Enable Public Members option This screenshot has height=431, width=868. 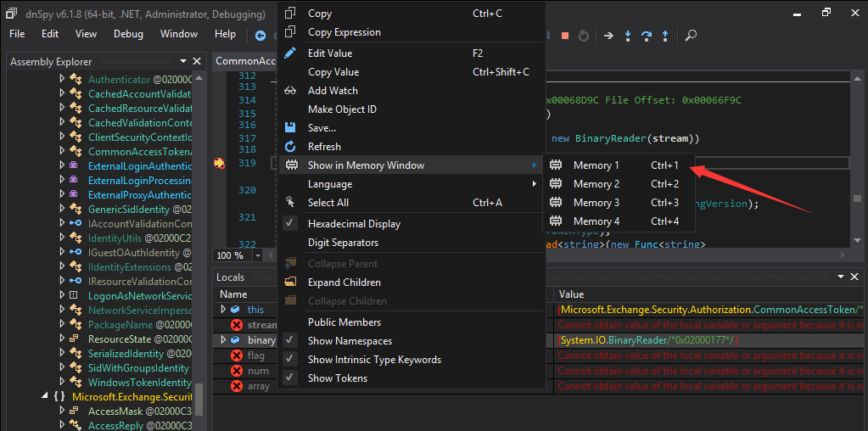[412, 322]
